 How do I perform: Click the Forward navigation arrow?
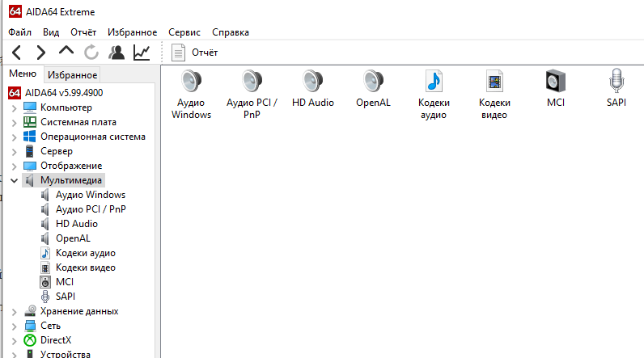tap(41, 53)
